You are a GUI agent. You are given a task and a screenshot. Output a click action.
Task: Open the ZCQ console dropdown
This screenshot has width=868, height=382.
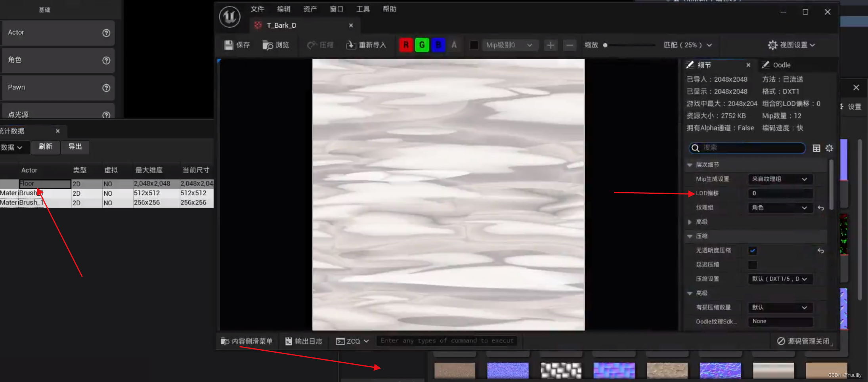(352, 341)
